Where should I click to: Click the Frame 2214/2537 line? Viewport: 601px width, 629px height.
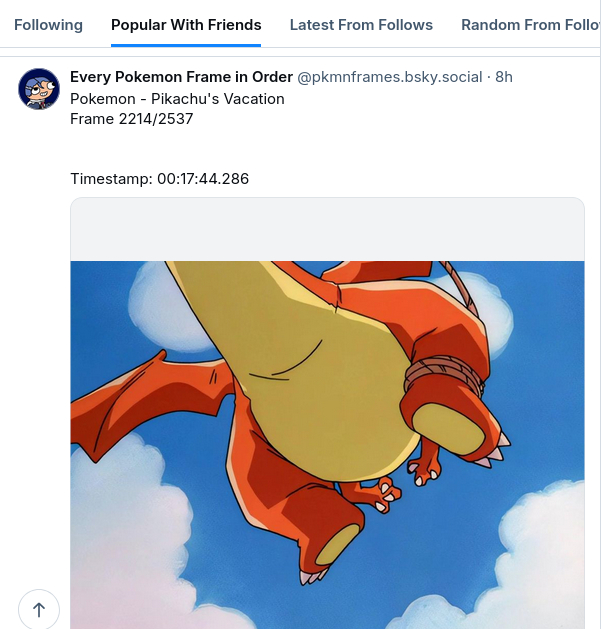click(x=132, y=119)
